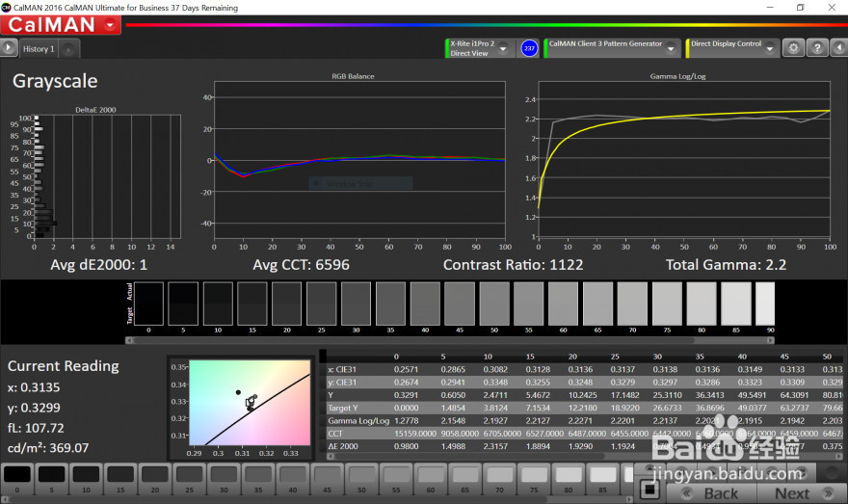Click the Avg CCT: 6596 readout
Screen dimensions: 848x504
click(x=302, y=265)
